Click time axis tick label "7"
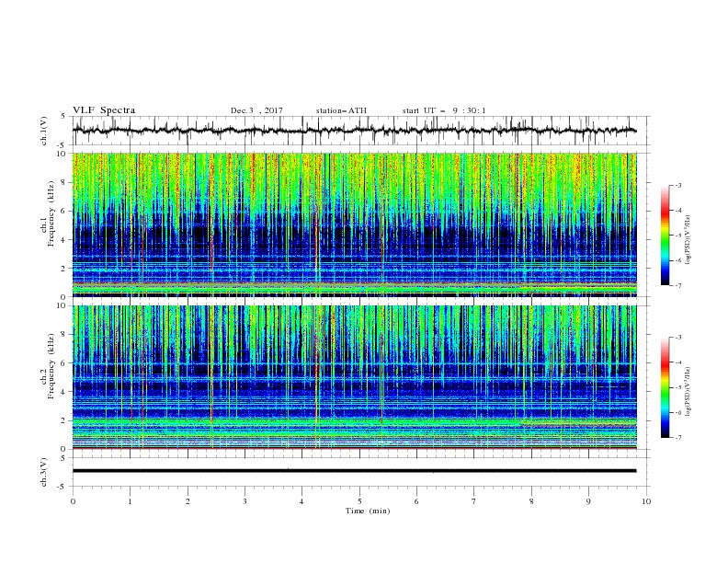This screenshot has width=728, height=563. (x=474, y=501)
